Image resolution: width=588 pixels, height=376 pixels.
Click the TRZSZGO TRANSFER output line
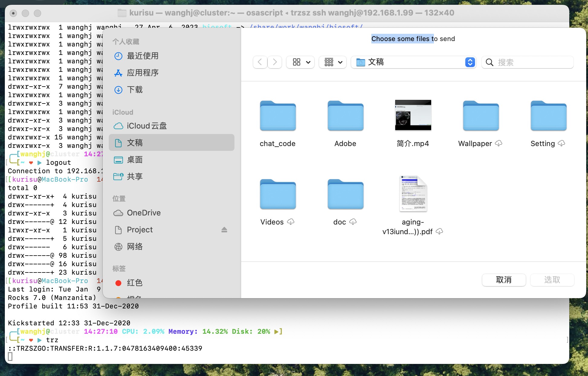point(105,348)
